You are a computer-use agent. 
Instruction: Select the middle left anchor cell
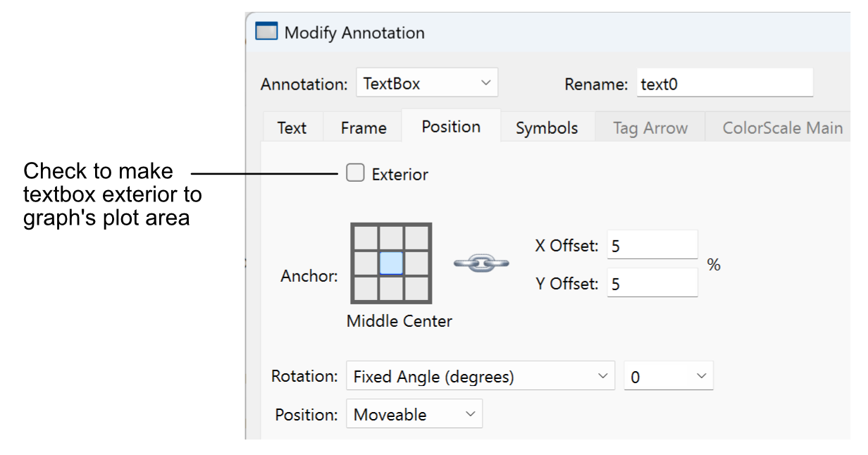pos(366,263)
